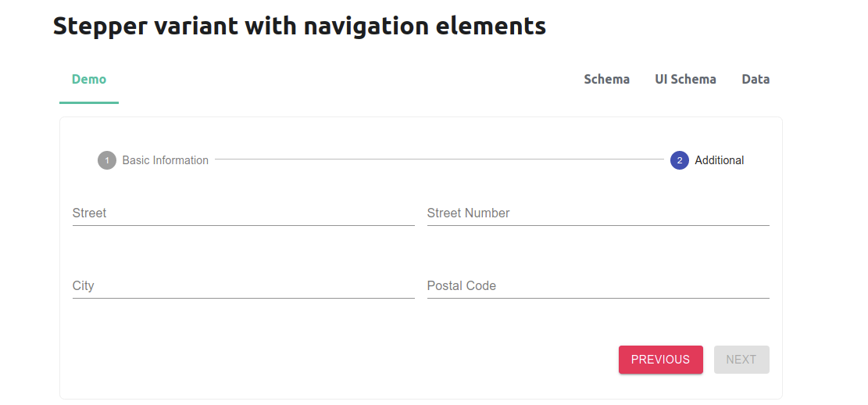Click the Street field underline

pos(244,225)
